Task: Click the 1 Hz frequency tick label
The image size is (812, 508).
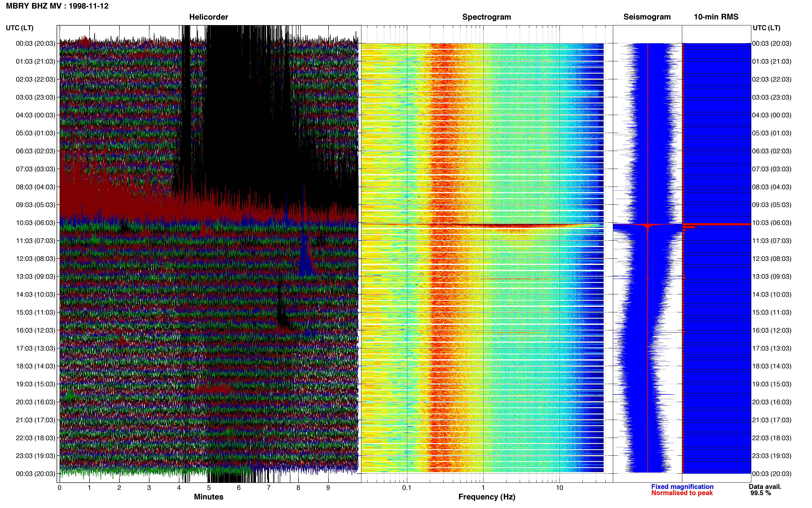Action: pos(483,488)
